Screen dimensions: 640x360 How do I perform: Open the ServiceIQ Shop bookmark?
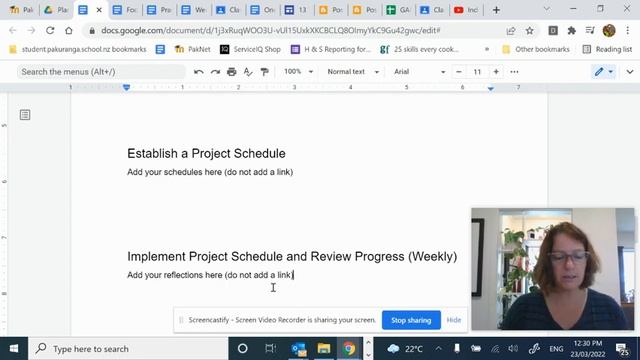click(x=250, y=49)
